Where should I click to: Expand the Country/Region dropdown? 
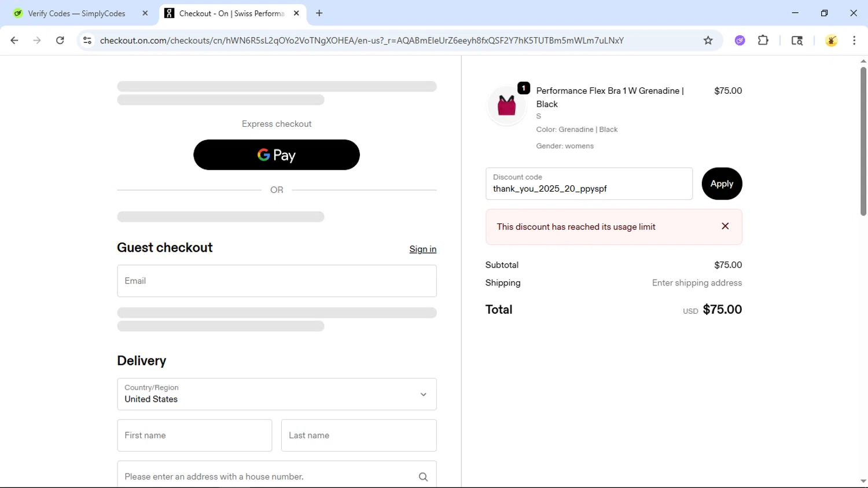coord(277,394)
